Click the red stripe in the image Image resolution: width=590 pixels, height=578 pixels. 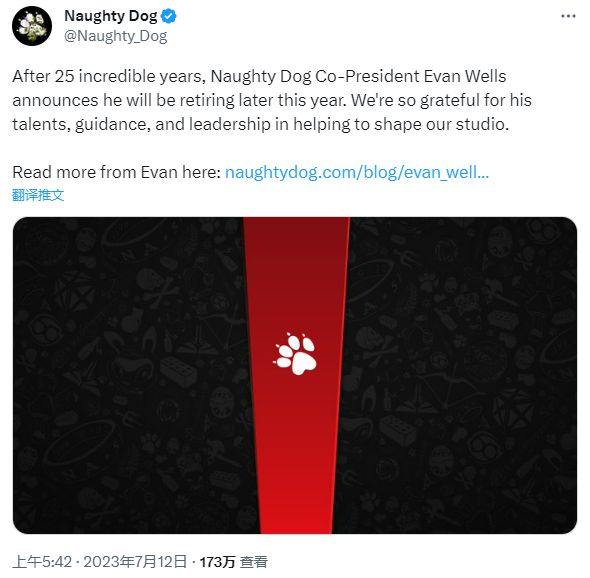coord(296,452)
